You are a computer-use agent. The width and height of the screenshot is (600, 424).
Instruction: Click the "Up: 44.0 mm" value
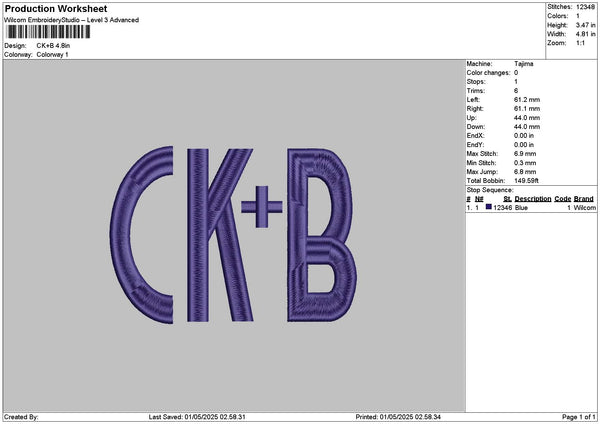coord(527,118)
